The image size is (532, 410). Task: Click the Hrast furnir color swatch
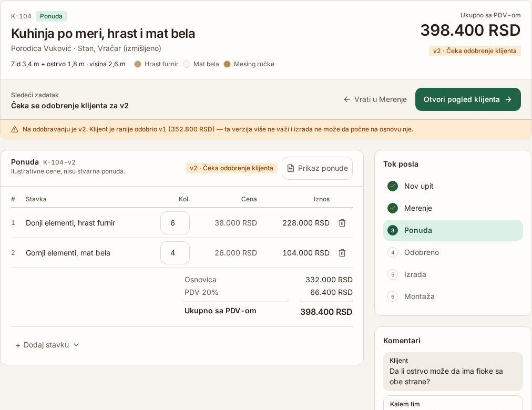coord(137,64)
